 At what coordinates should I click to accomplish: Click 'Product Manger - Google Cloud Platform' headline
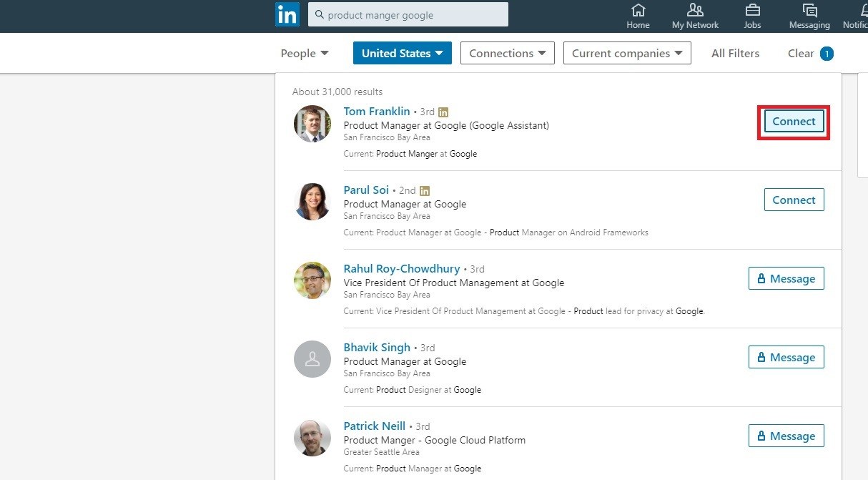click(435, 440)
